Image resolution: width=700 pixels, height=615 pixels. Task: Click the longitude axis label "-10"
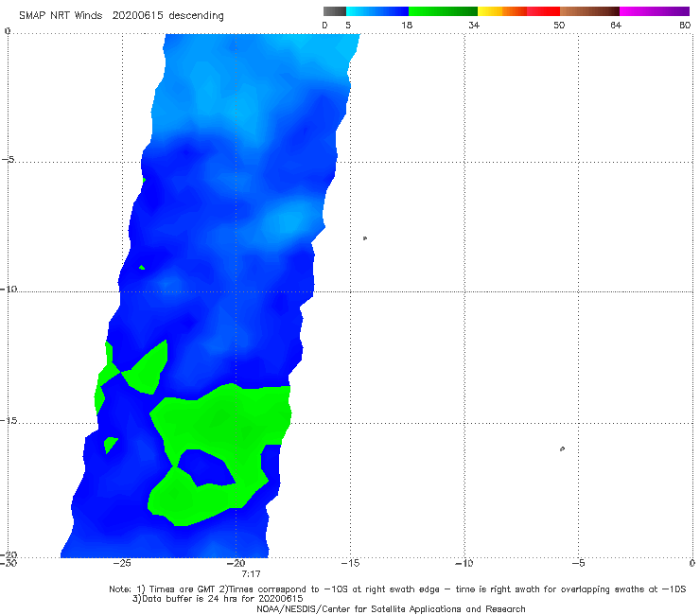[x=464, y=564]
